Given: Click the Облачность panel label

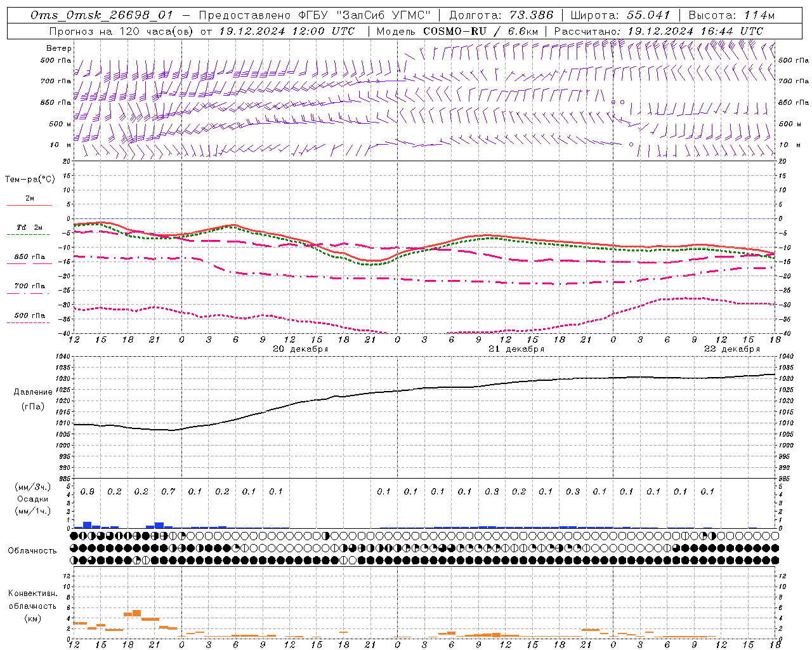Looking at the screenshot, I should [x=32, y=551].
